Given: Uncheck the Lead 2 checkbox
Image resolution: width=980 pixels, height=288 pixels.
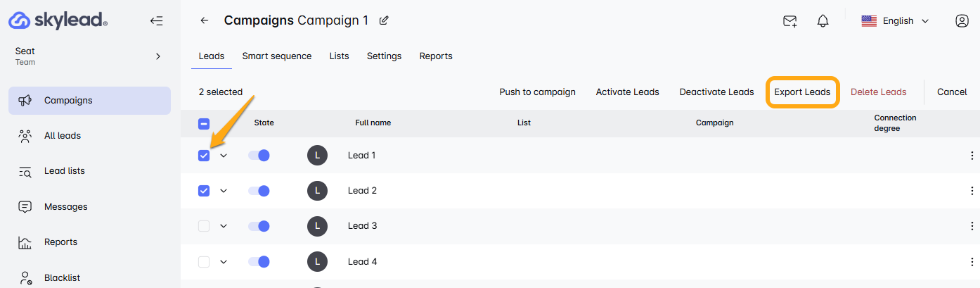Looking at the screenshot, I should pyautogui.click(x=204, y=191).
